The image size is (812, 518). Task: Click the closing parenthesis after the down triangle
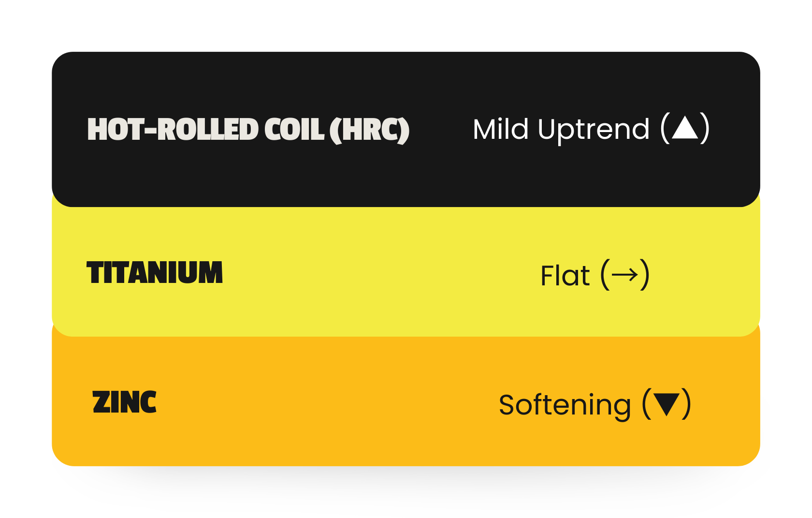coord(686,404)
